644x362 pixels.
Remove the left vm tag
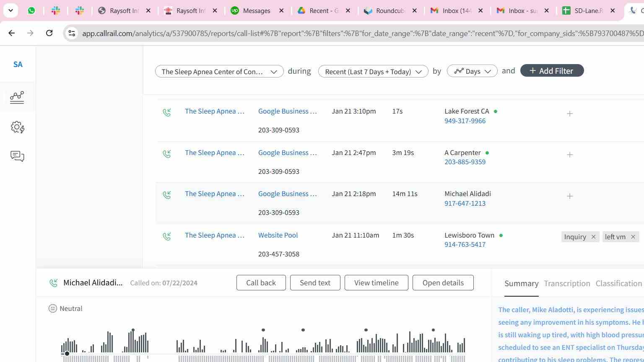pyautogui.click(x=633, y=237)
